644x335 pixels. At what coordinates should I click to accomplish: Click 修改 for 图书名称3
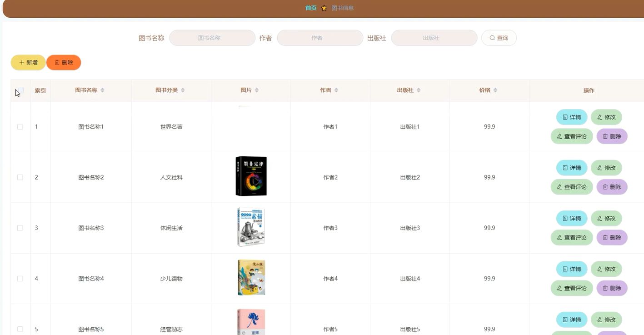point(606,219)
